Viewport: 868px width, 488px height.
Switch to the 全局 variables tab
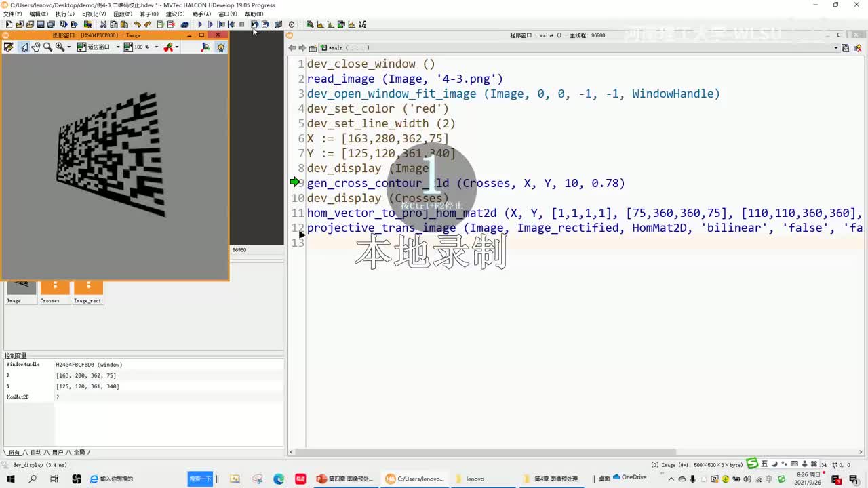[x=79, y=453]
